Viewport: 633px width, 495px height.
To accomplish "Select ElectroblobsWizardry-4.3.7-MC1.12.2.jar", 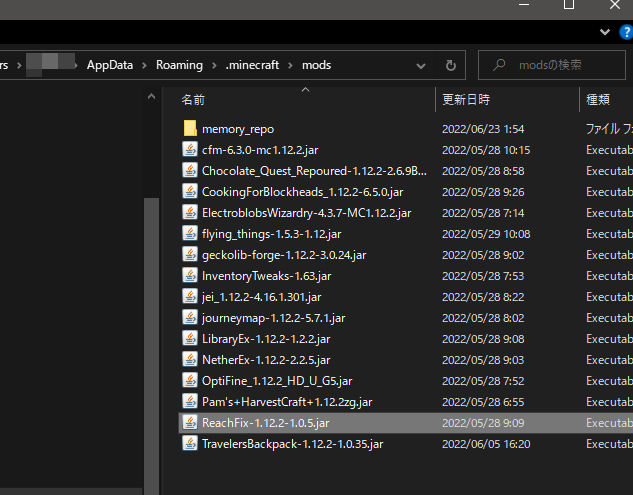I will coord(306,213).
